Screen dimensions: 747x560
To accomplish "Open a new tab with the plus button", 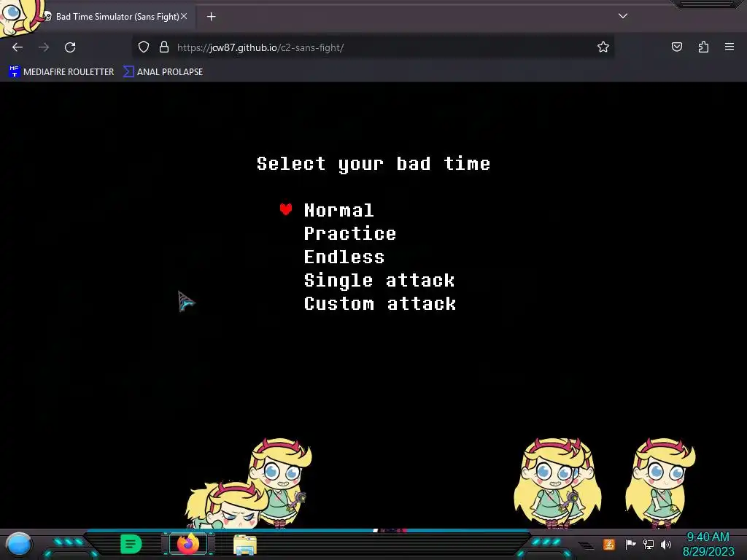I will (211, 17).
